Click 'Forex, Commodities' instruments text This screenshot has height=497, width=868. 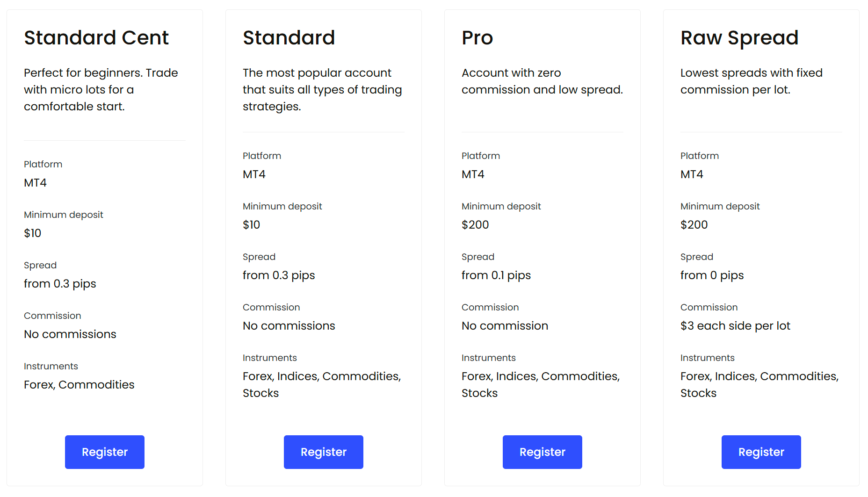coord(79,384)
